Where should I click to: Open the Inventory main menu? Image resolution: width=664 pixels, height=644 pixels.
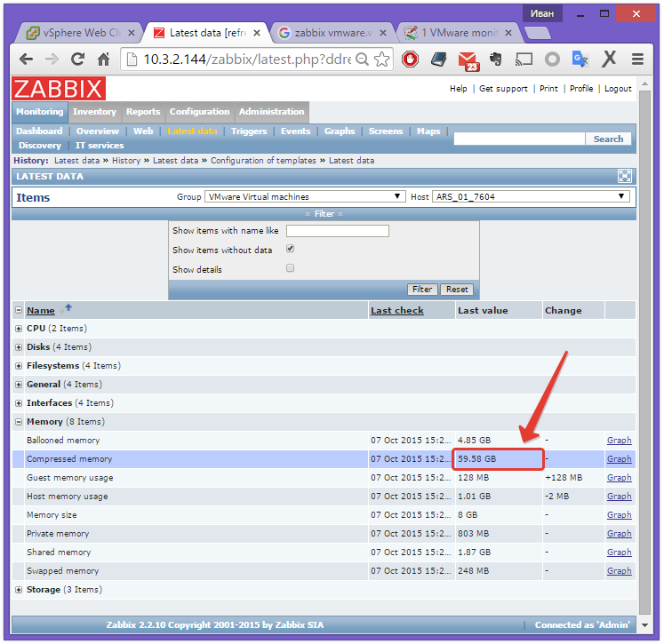pos(94,112)
